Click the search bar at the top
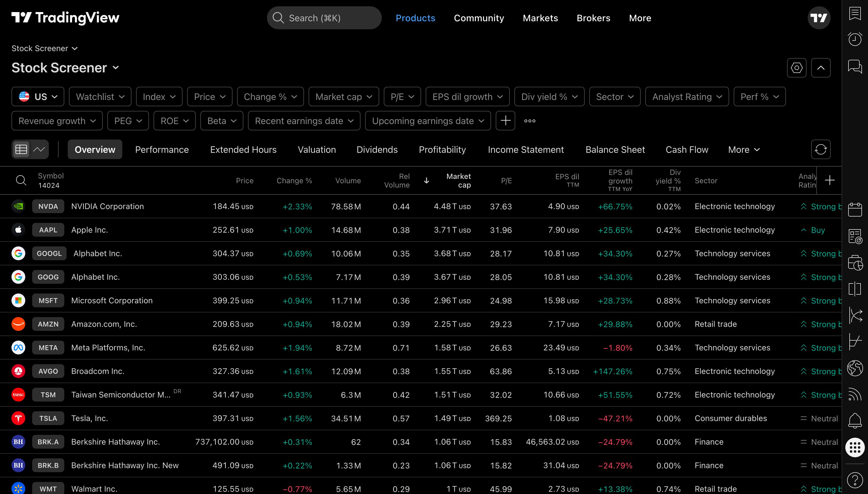The width and height of the screenshot is (868, 494). (x=324, y=18)
